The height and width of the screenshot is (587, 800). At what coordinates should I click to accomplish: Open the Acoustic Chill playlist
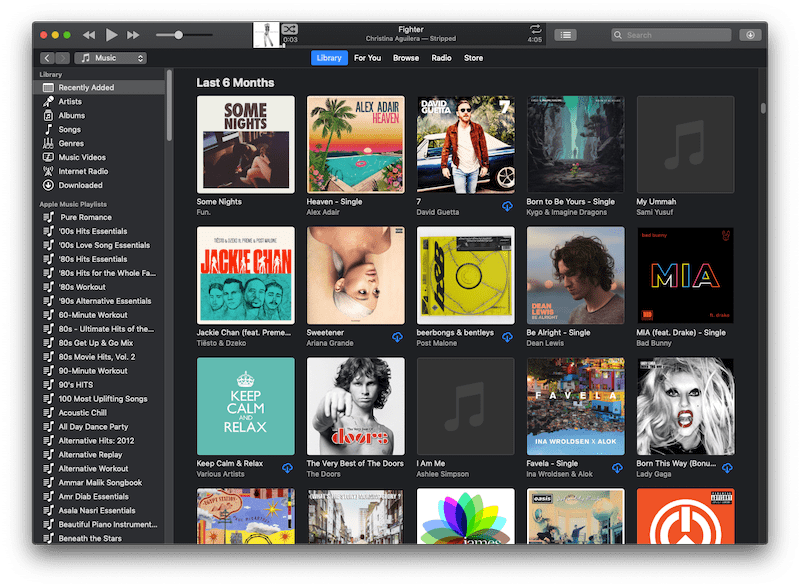tap(99, 413)
